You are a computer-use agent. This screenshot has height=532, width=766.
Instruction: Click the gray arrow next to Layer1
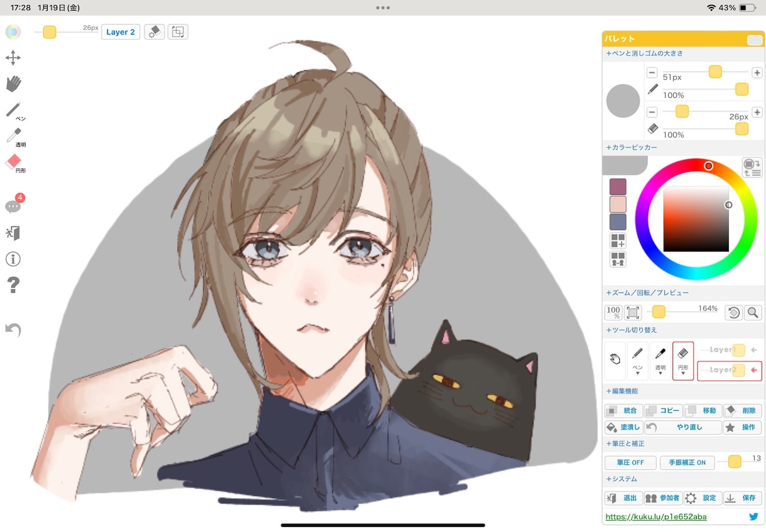coord(754,350)
